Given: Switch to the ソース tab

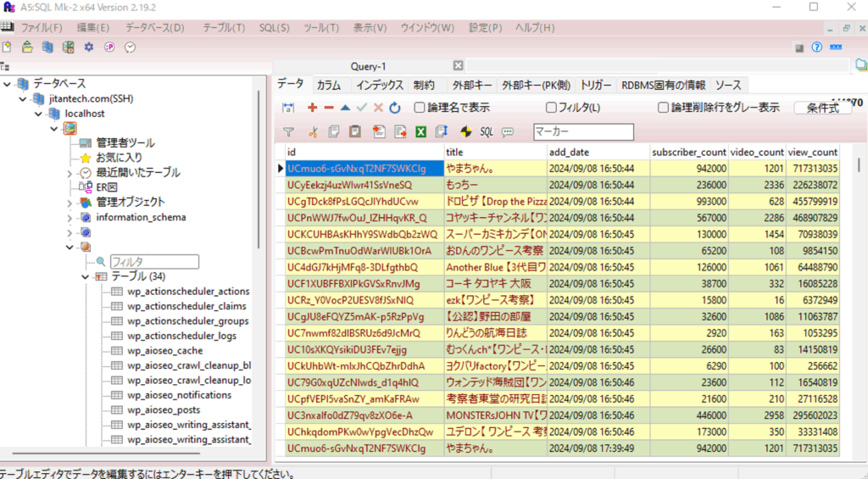Looking at the screenshot, I should tap(728, 85).
